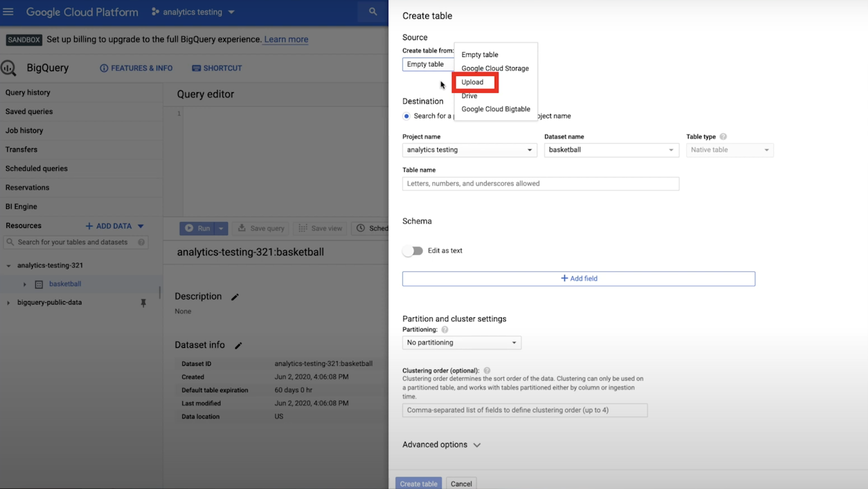Click the tables and datasets search box
Viewport: 868px width, 489px height.
[76, 242]
